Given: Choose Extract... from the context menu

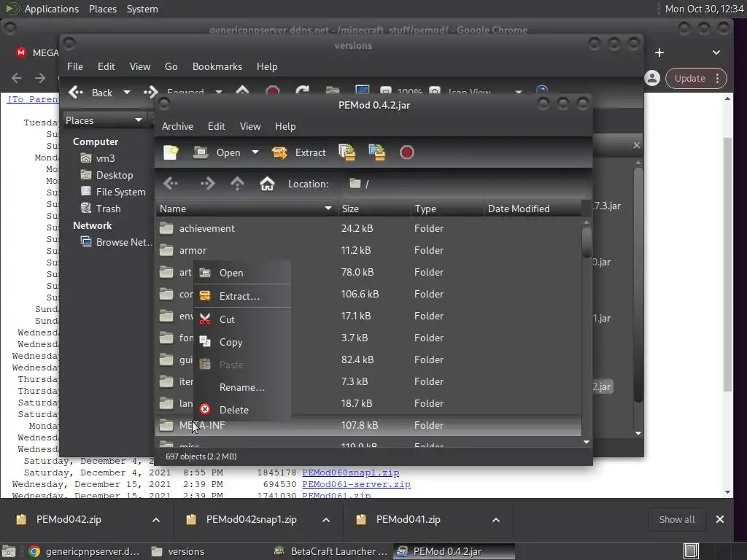Looking at the screenshot, I should tap(242, 296).
